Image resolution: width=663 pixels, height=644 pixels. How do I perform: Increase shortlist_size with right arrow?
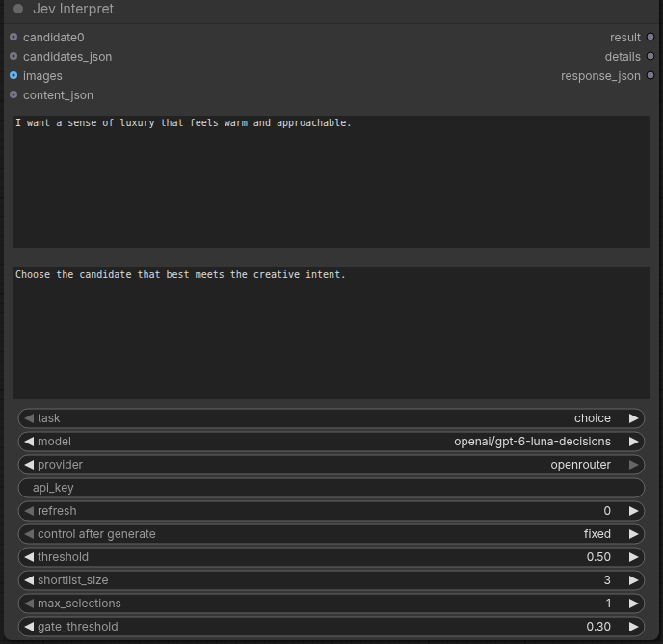pos(633,580)
